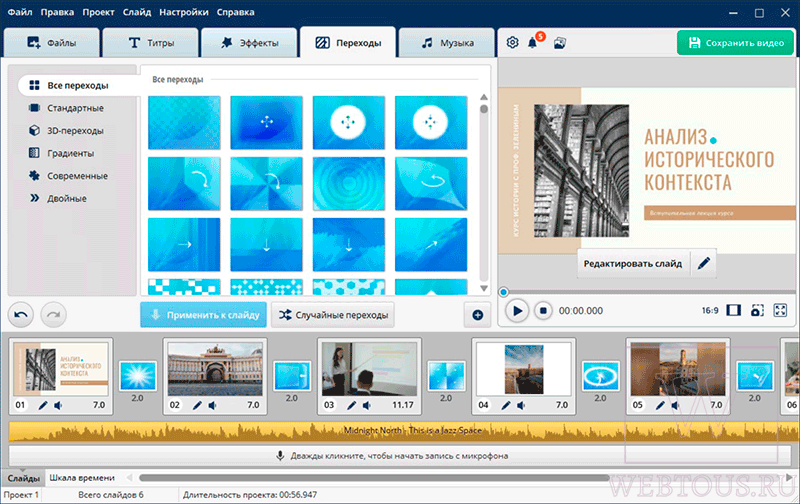
Task: Toggle the sound icon on slide 04
Action: [x=521, y=405]
